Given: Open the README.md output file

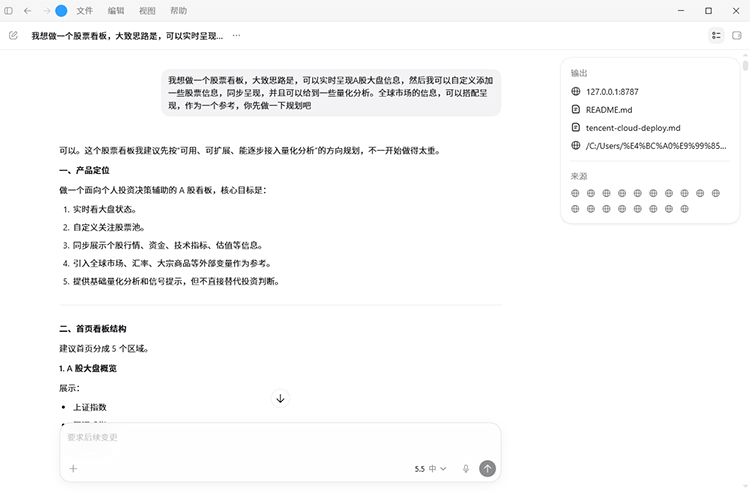Looking at the screenshot, I should point(609,110).
